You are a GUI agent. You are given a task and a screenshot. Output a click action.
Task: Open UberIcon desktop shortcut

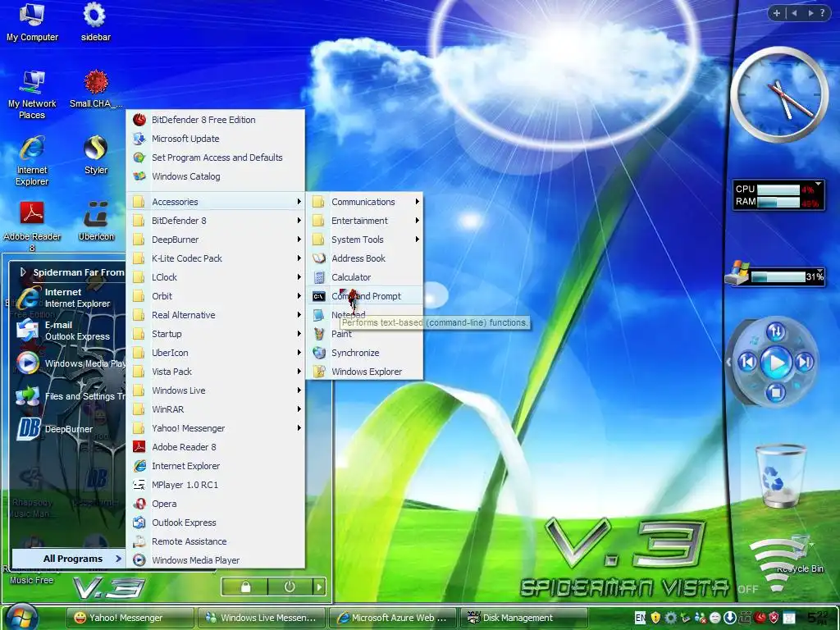tap(96, 221)
